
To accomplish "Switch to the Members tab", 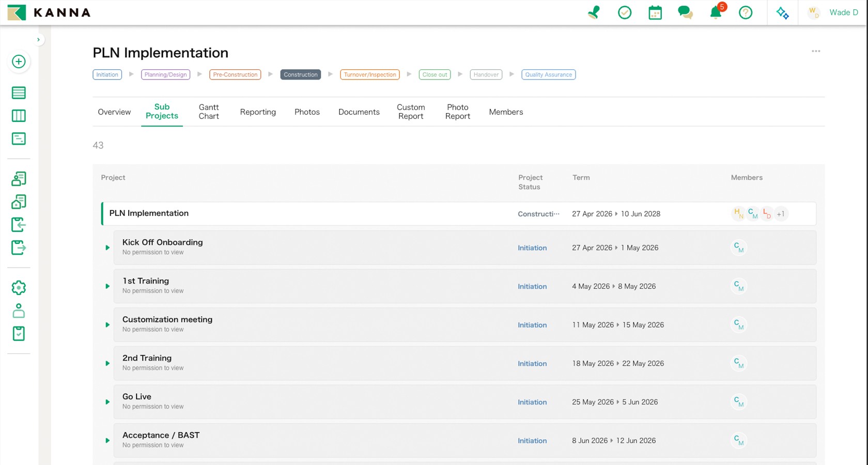I will (x=506, y=112).
